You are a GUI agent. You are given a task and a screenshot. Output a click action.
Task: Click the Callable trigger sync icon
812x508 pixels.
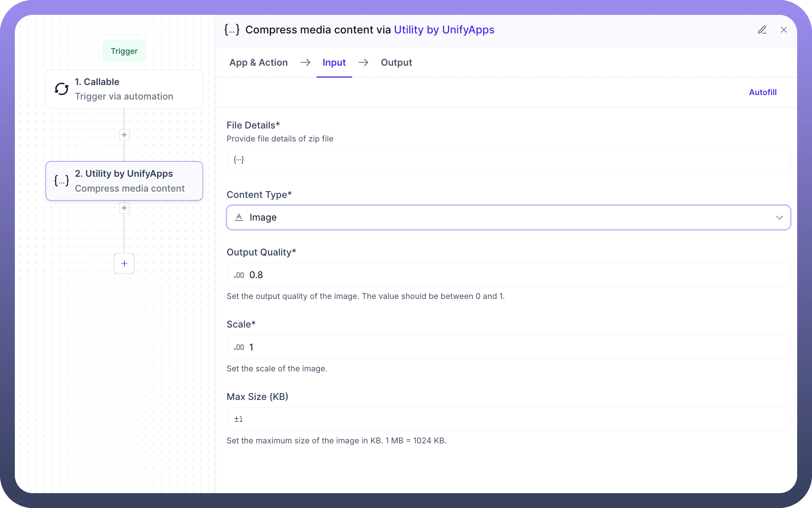(62, 89)
